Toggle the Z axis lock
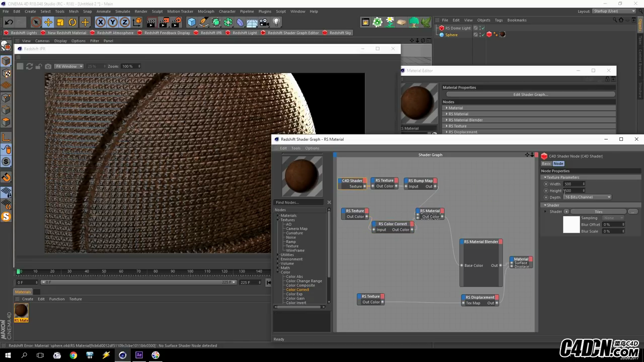The width and height of the screenshot is (644, 362). [x=125, y=22]
